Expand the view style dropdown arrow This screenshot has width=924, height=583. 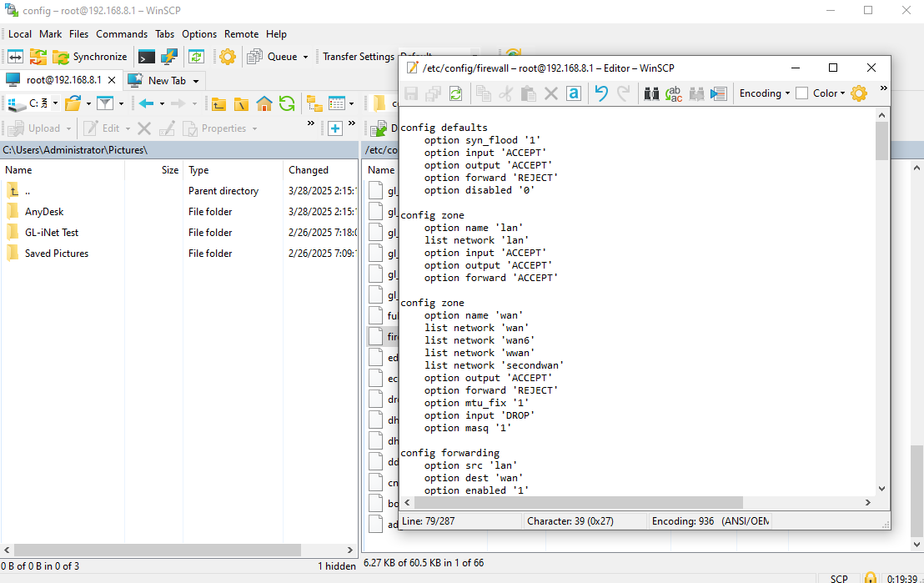tap(352, 104)
